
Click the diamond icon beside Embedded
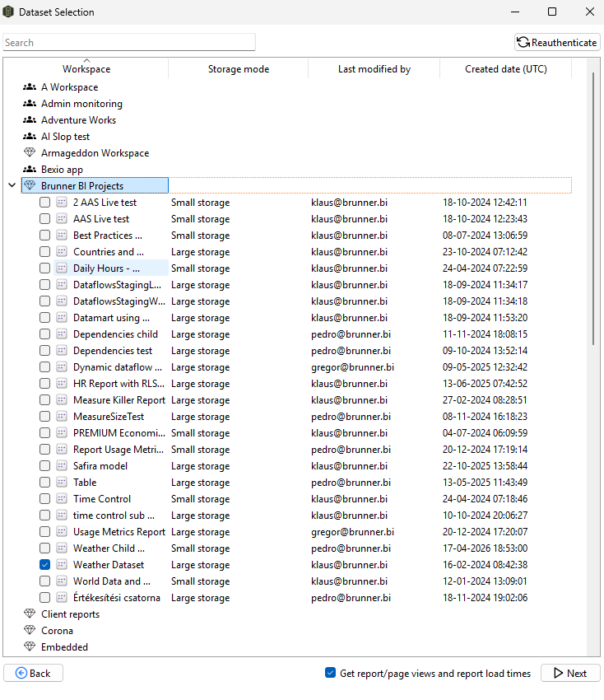pos(30,646)
